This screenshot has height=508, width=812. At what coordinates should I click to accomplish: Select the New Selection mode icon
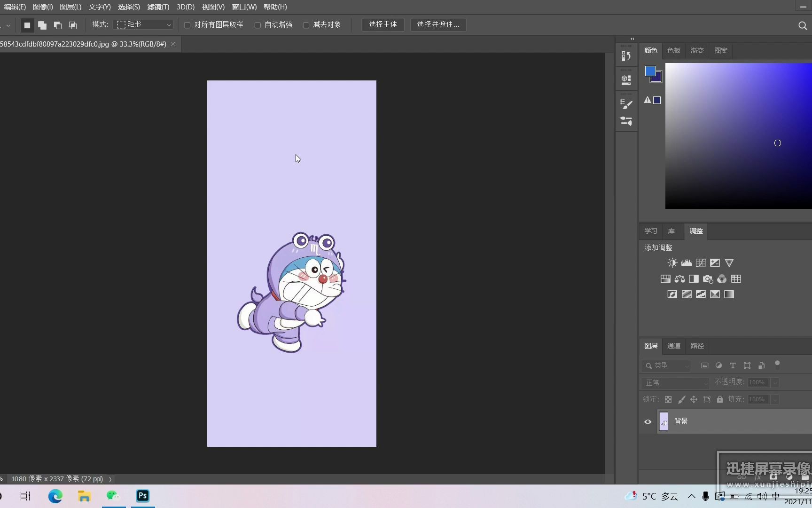point(27,25)
